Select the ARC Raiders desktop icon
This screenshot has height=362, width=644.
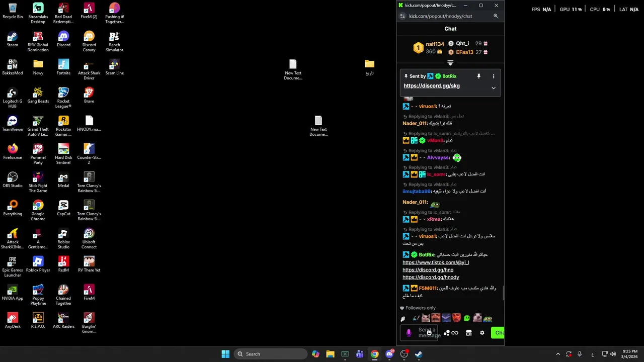63,321
